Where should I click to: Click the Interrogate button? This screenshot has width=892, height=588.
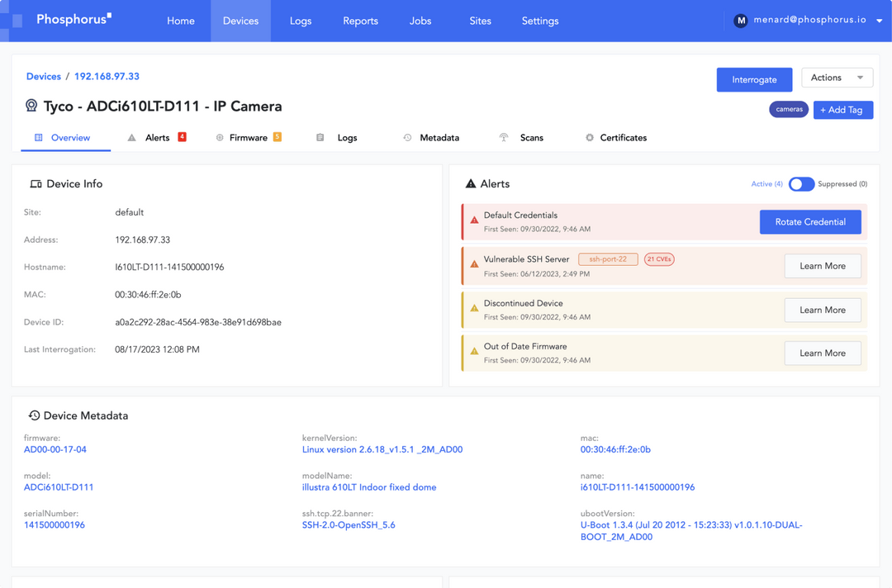754,79
